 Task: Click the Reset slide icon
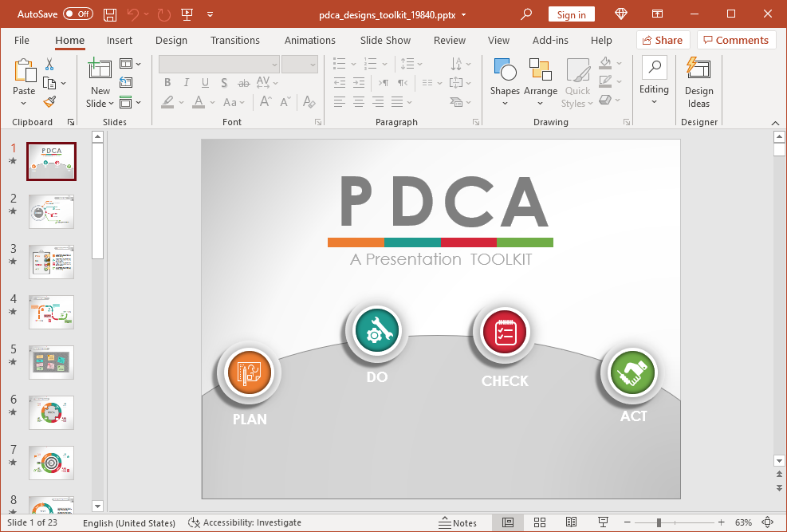126,83
